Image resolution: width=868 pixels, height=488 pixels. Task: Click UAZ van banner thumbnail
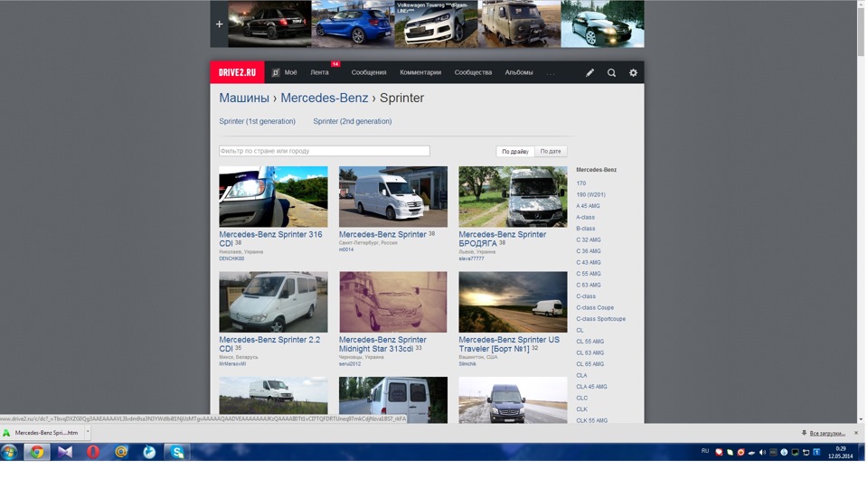tap(519, 23)
